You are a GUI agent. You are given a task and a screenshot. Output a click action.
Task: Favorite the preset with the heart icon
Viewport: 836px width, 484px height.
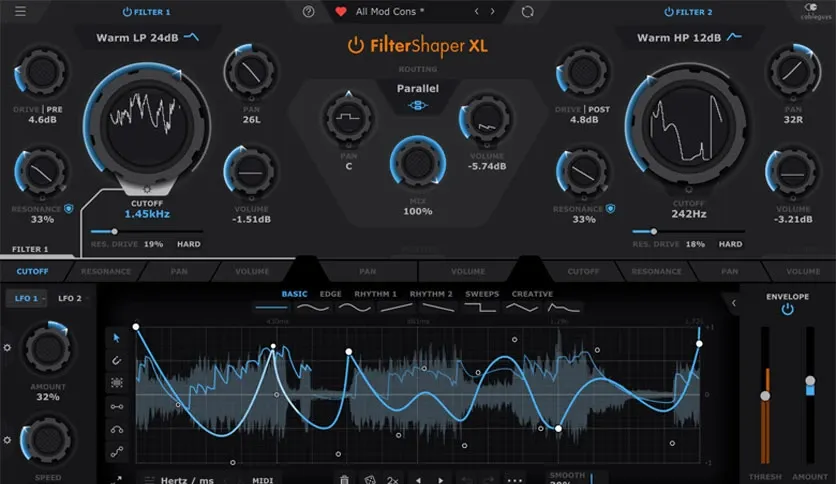341,11
